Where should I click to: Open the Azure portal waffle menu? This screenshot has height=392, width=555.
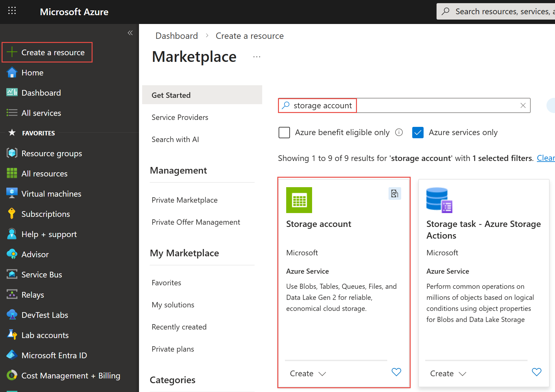(12, 11)
